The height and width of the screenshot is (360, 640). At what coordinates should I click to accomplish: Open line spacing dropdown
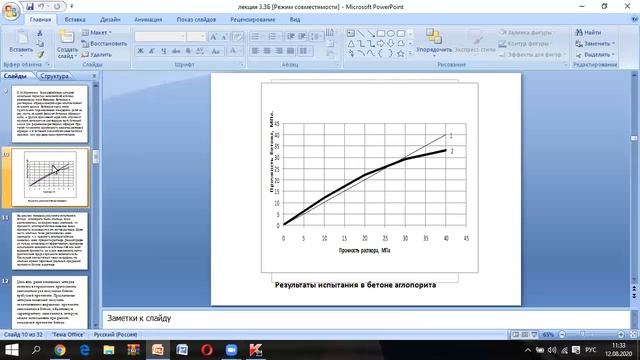[317, 37]
